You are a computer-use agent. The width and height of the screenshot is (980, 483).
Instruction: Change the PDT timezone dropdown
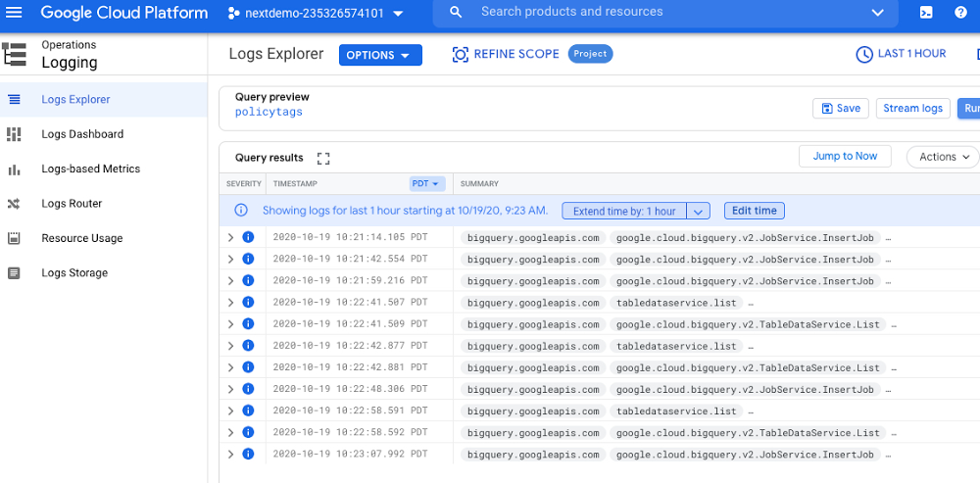tap(427, 184)
